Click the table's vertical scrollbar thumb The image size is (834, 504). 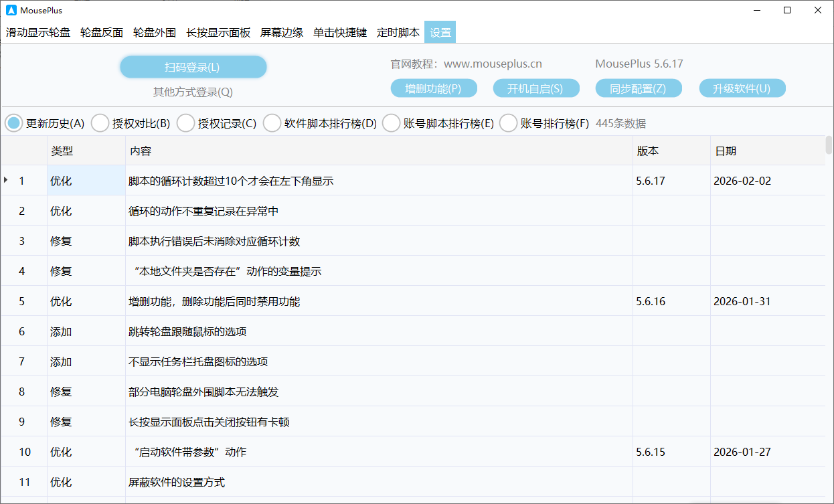pos(829,145)
